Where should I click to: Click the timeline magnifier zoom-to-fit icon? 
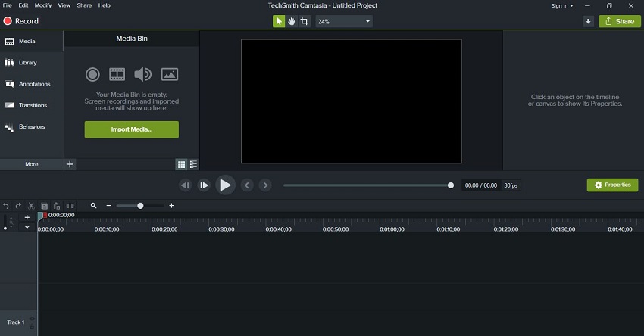pyautogui.click(x=94, y=206)
